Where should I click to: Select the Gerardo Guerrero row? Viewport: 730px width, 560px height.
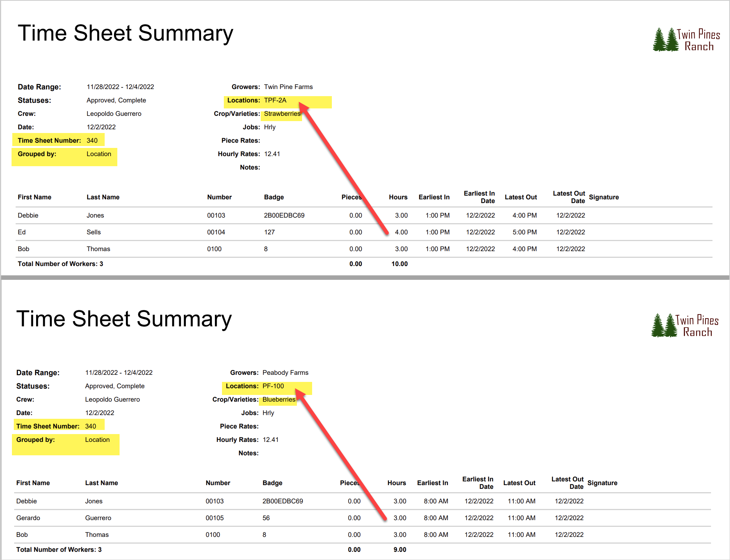click(363, 518)
